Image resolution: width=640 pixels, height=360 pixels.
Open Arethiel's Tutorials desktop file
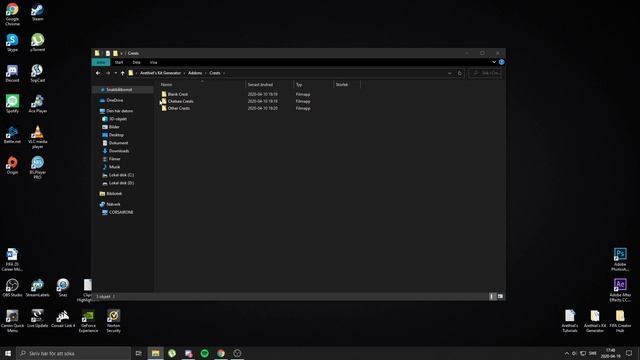coord(570,321)
